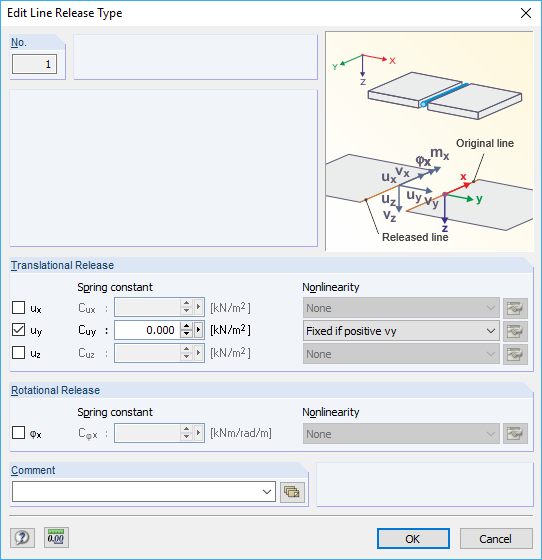
Task: Open the Cuy value arrow menu button
Action: click(x=199, y=330)
